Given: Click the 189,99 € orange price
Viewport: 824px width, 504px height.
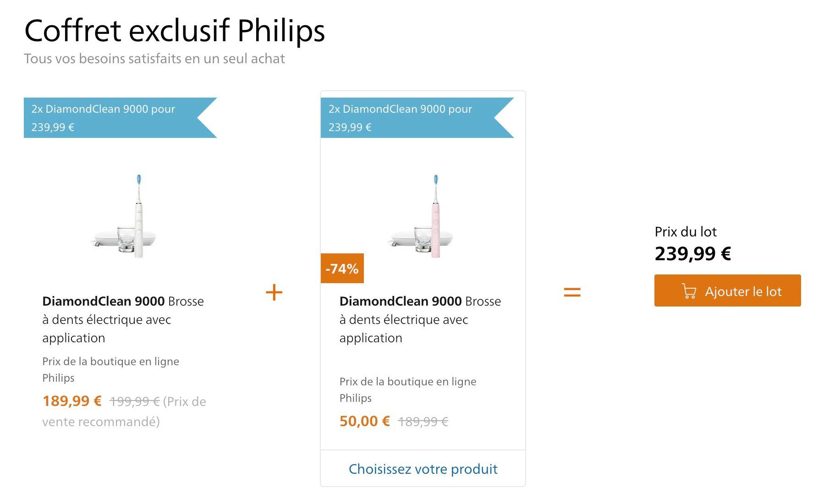Looking at the screenshot, I should [72, 401].
